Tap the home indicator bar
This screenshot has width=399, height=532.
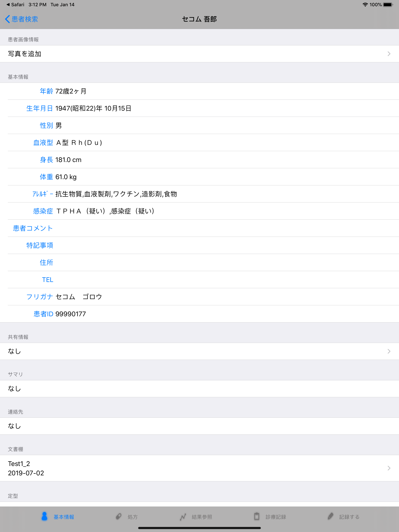coord(199,528)
